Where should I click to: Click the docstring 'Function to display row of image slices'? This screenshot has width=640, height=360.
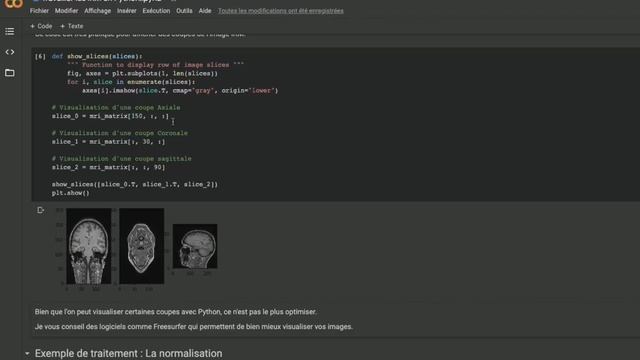pyautogui.click(x=156, y=65)
